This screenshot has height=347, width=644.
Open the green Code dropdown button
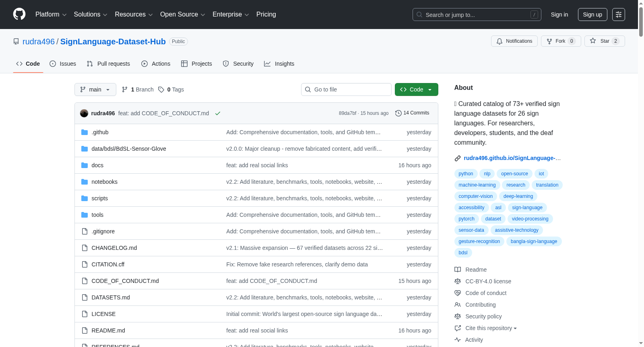coord(417,89)
